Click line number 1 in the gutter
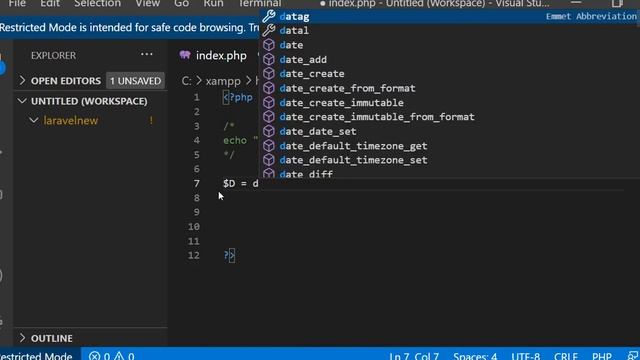Screen dimensions: 640x360 (196, 98)
